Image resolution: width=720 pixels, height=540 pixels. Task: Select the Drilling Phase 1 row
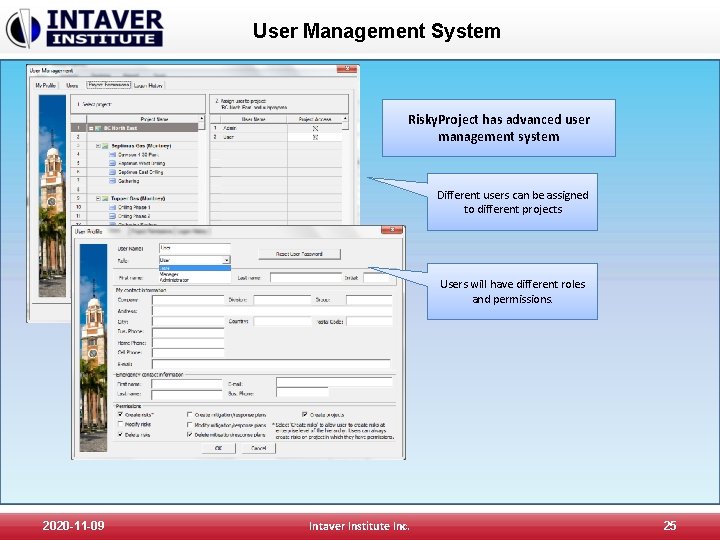135,207
